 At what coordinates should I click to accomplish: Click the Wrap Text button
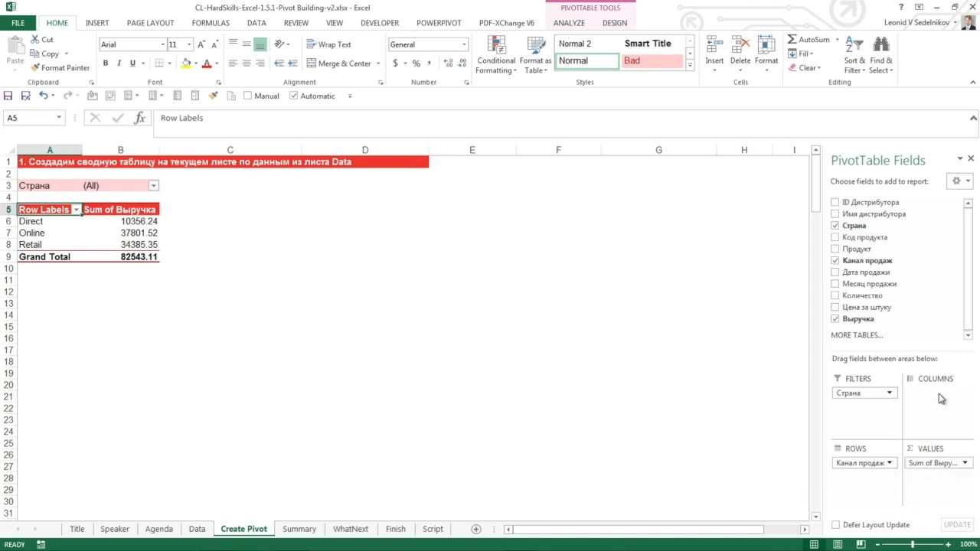tap(328, 44)
